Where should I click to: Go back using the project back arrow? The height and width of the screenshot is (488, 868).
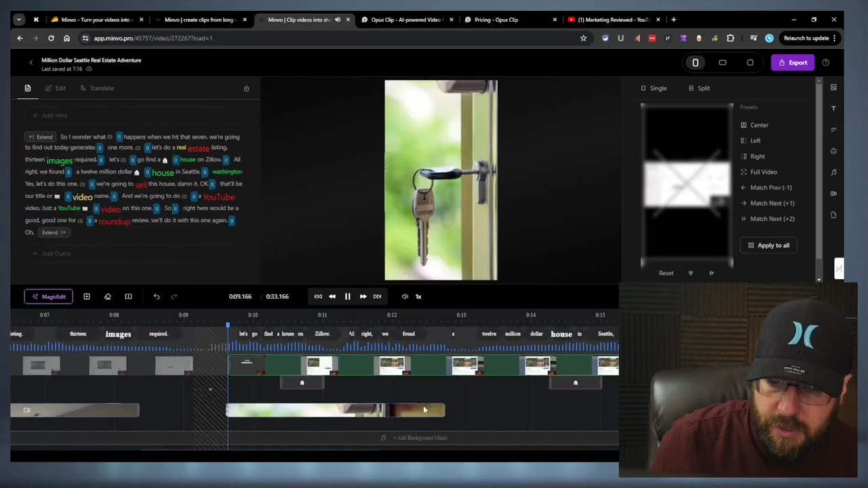[31, 62]
